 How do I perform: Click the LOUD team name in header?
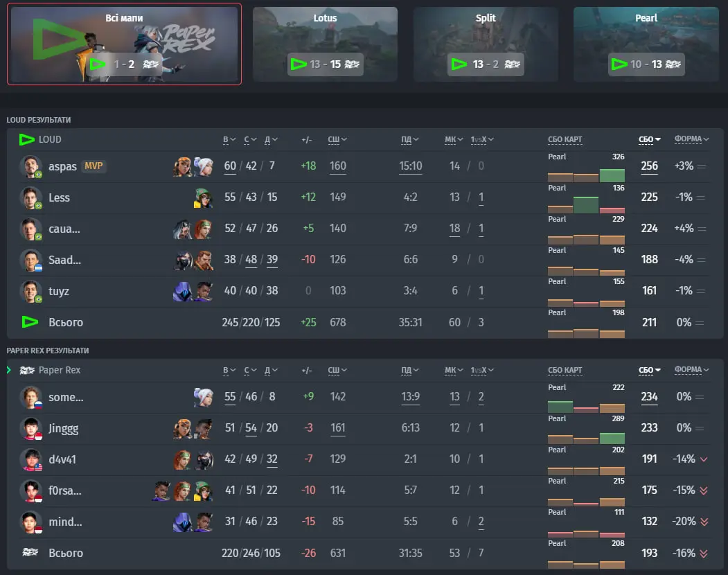(x=50, y=139)
